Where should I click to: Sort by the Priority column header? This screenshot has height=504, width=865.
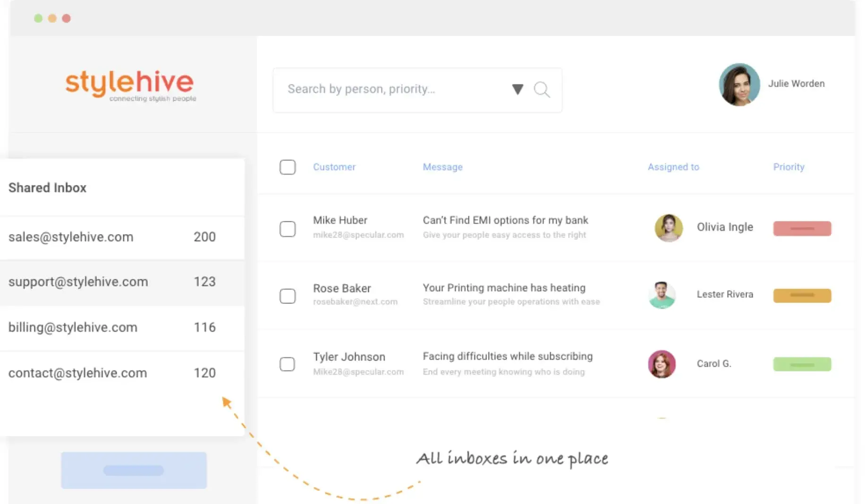tap(789, 167)
